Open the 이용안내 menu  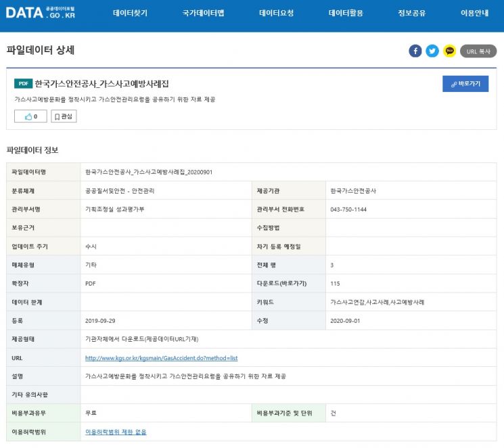click(474, 13)
